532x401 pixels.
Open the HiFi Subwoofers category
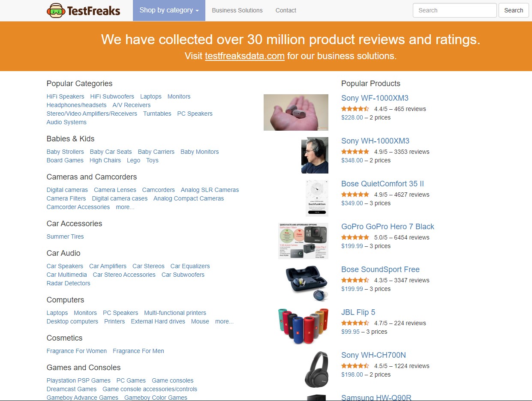[x=112, y=96]
